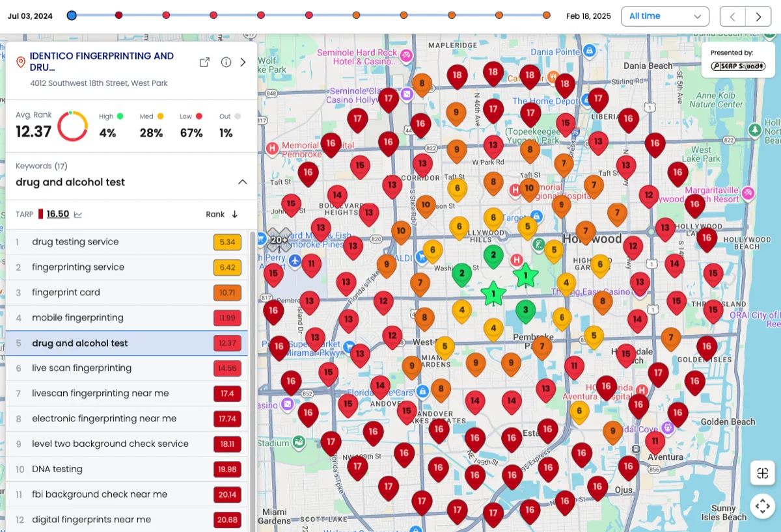Select the last timeline point Feb 18, 2025
781x532 pixels.
coord(547,15)
